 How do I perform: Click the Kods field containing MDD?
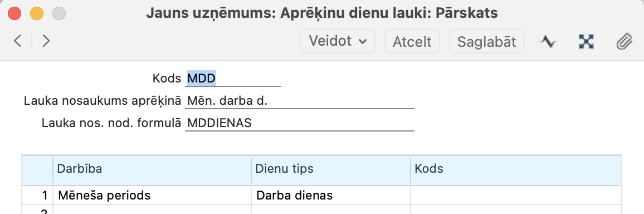(232, 78)
